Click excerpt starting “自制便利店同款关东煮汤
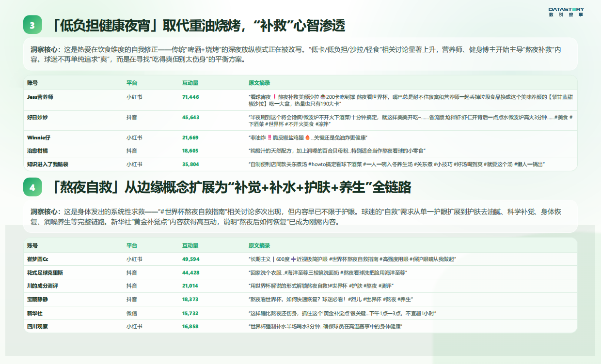This screenshot has width=601, height=364. 397,165
